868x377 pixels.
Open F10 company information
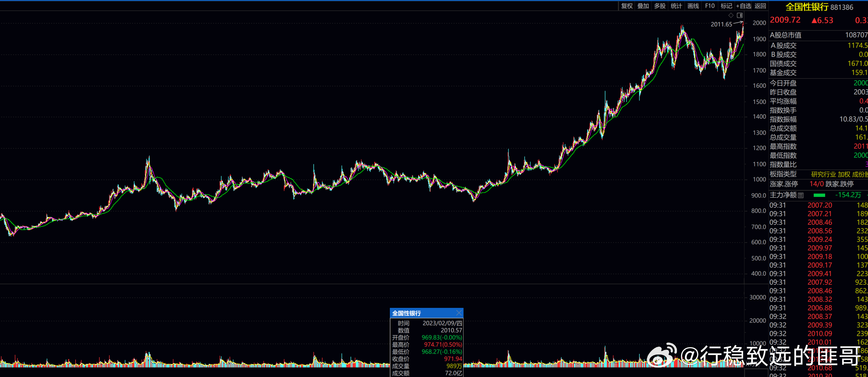(x=710, y=6)
